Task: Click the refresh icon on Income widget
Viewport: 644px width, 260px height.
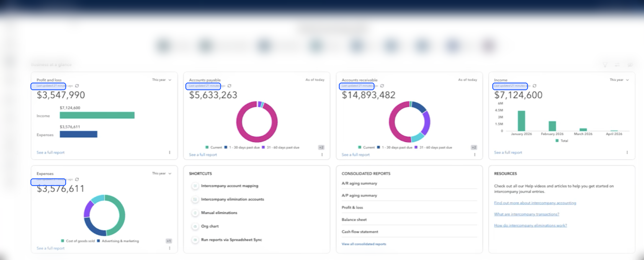Action: pos(535,86)
